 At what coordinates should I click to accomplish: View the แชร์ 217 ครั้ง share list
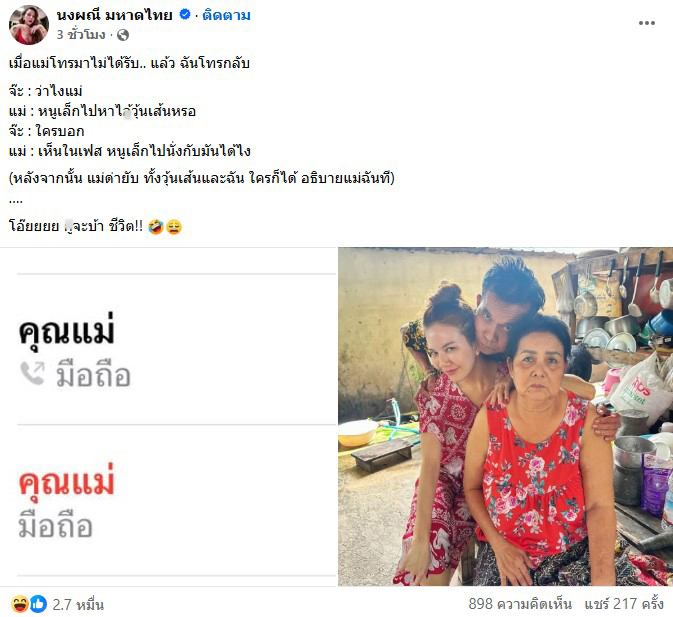(x=624, y=604)
